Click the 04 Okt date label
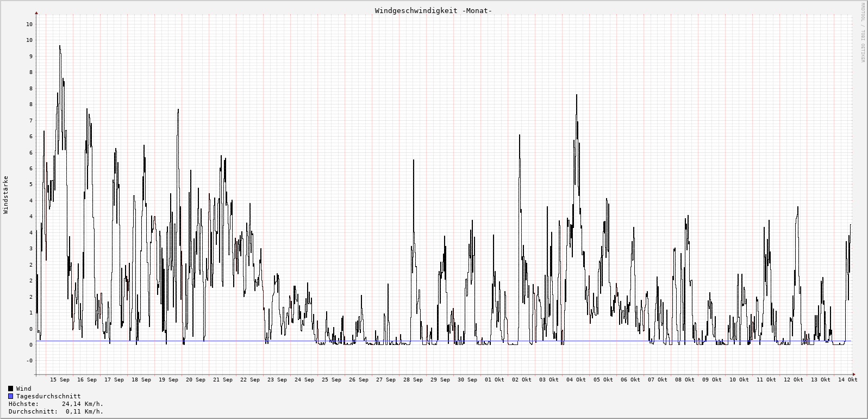Viewport: 868px width, 419px height. point(576,380)
